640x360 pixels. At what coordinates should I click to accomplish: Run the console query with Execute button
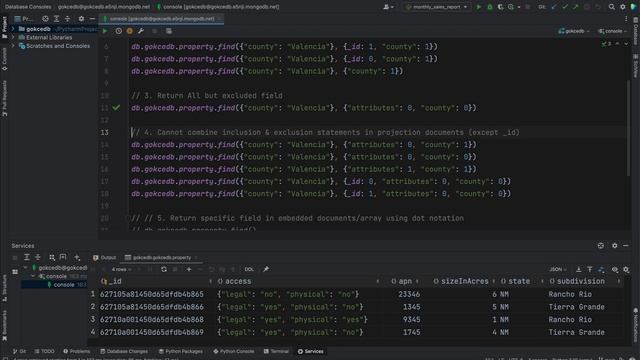tap(105, 31)
